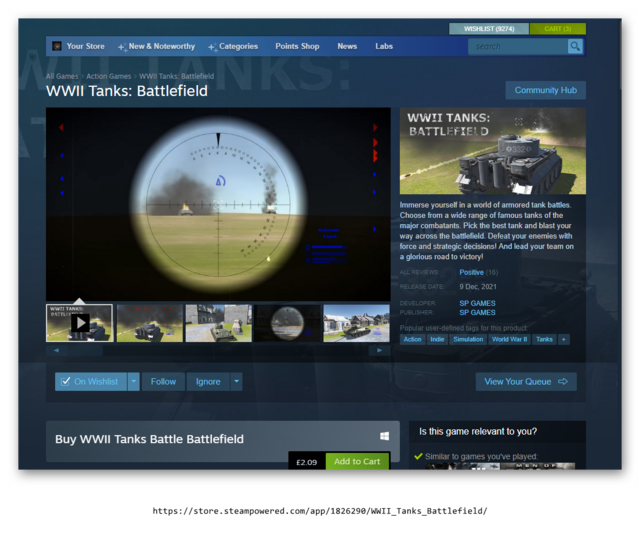Select the fourth thumbnail with gun scope
This screenshot has width=640, height=534.
[x=287, y=323]
